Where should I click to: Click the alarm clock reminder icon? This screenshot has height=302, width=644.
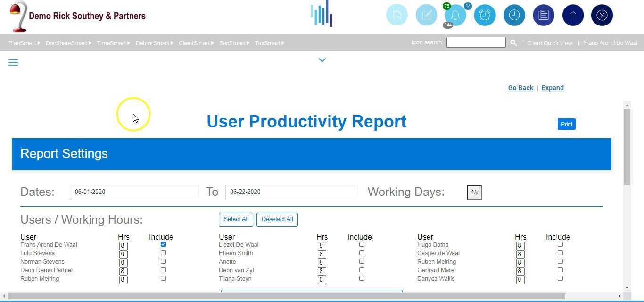485,15
